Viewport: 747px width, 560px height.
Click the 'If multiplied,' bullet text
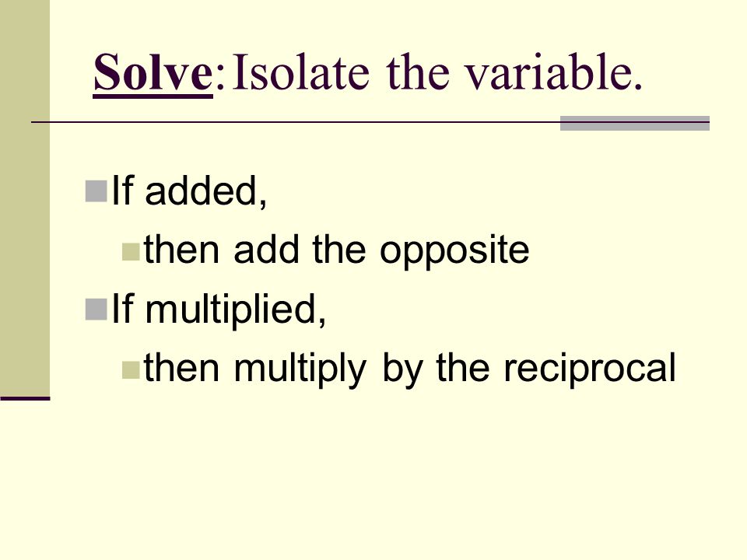coord(219,310)
